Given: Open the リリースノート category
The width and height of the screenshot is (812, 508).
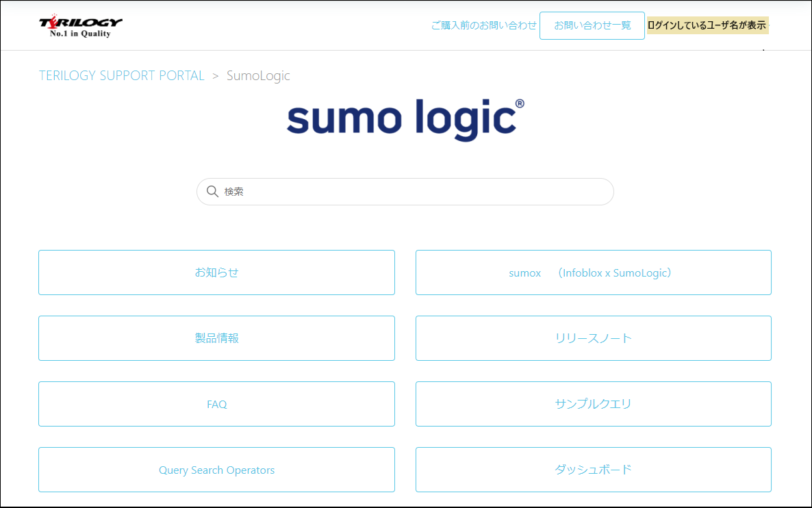Looking at the screenshot, I should click(x=594, y=338).
